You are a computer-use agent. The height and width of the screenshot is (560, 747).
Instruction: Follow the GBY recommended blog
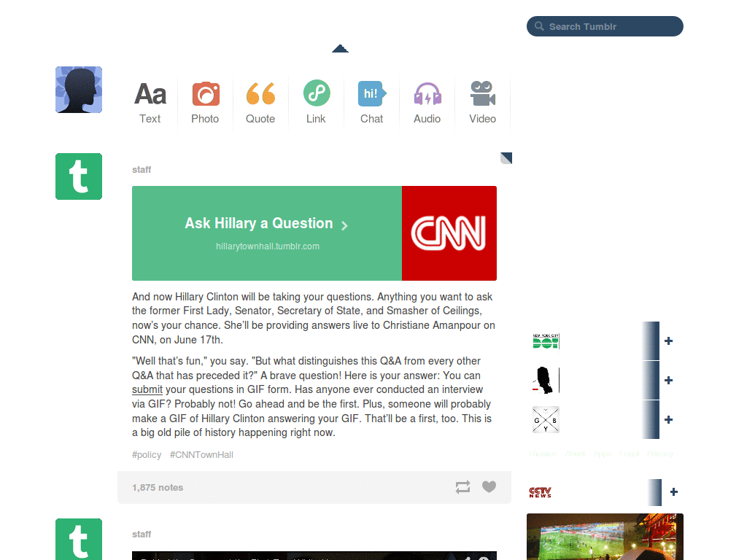pyautogui.click(x=668, y=419)
